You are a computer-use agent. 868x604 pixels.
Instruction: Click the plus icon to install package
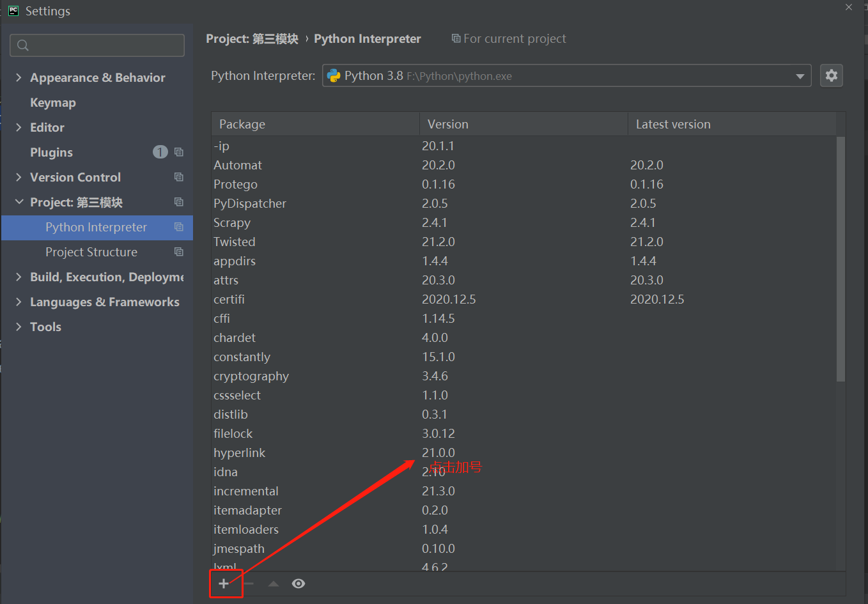[224, 584]
